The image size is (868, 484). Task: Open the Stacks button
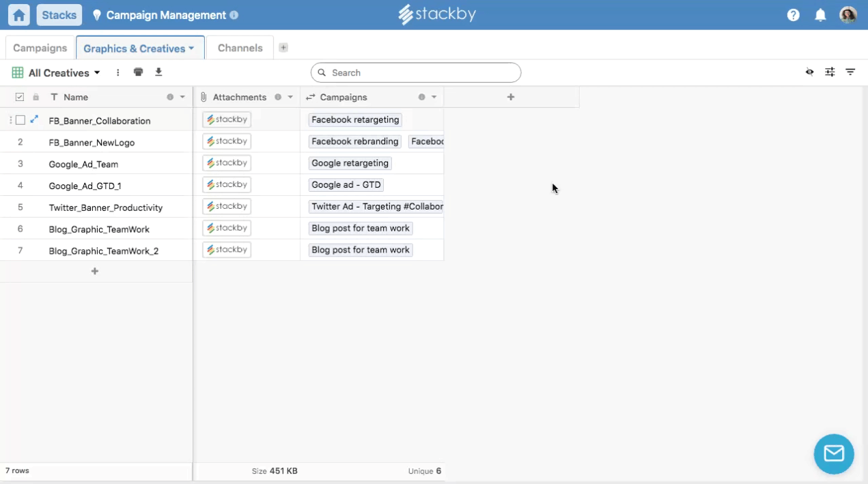pyautogui.click(x=59, y=14)
